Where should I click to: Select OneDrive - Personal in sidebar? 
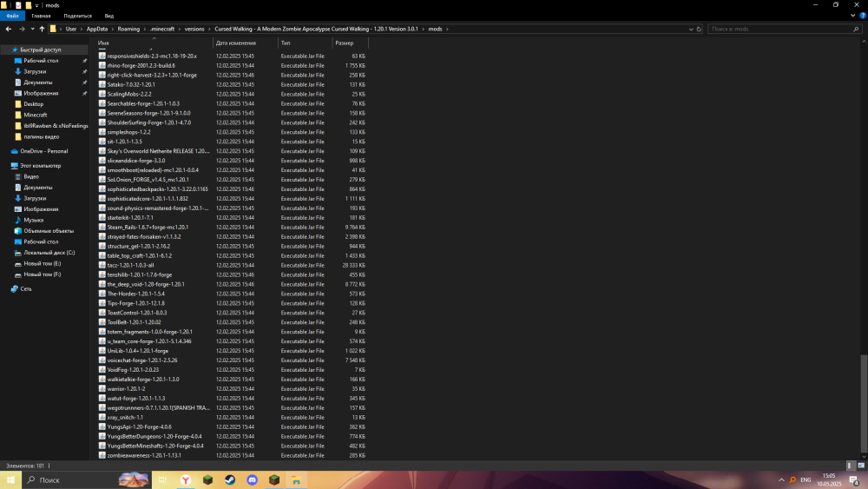click(43, 151)
